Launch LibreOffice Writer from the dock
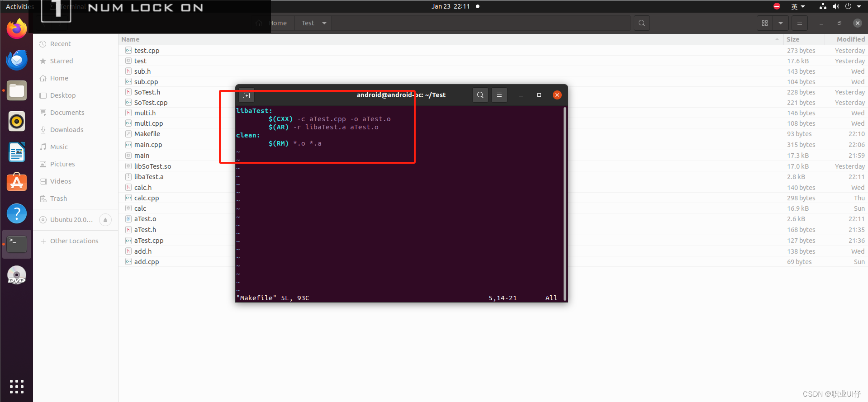 click(17, 152)
